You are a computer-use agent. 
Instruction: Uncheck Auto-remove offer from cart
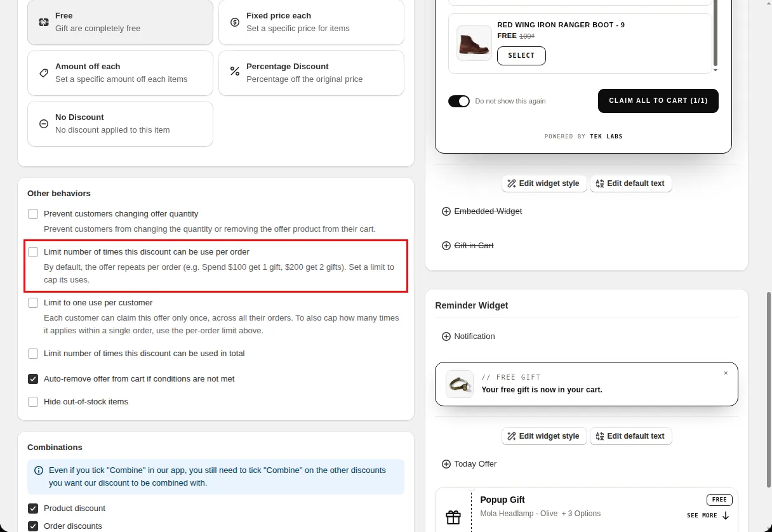tap(33, 379)
